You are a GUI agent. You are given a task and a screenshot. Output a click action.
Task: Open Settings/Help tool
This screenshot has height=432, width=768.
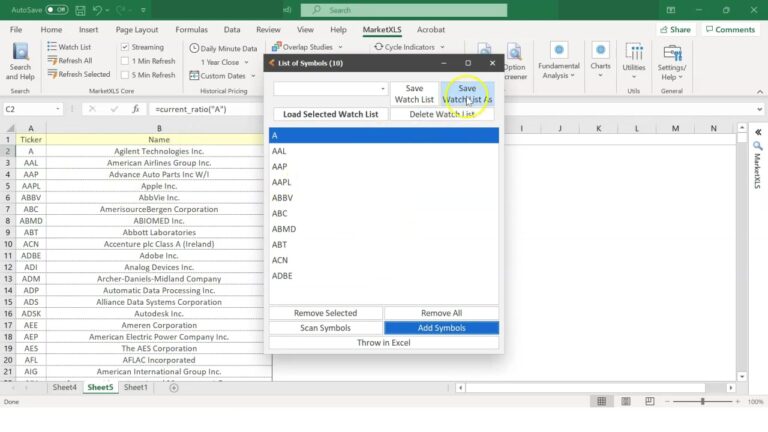click(x=672, y=61)
